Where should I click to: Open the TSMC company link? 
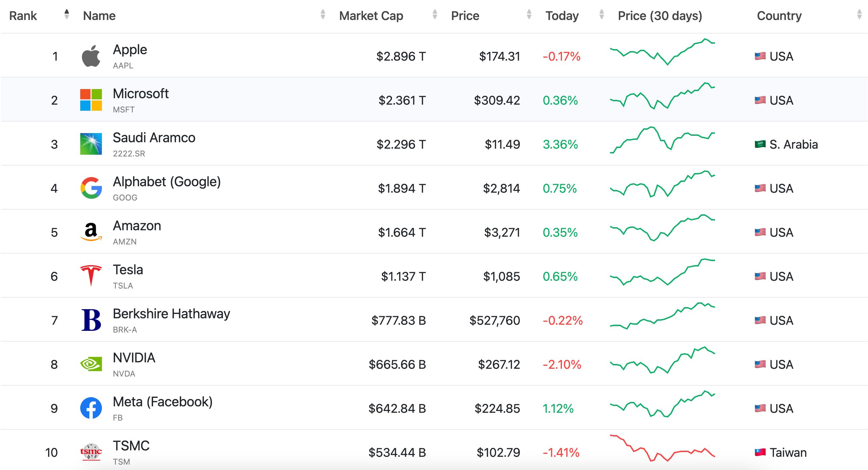(x=131, y=446)
